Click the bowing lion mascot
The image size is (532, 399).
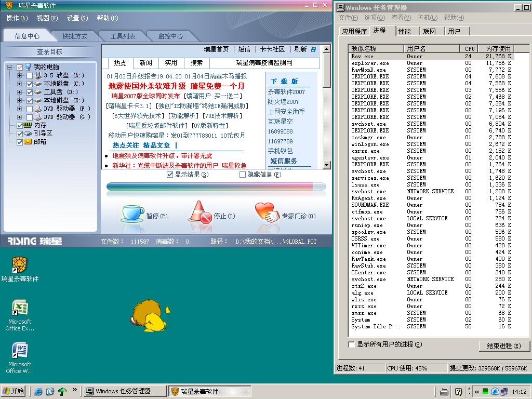coord(150,315)
